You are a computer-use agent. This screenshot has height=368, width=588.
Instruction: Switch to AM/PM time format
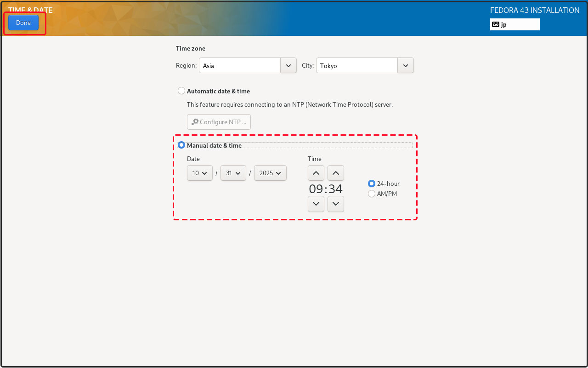point(372,194)
